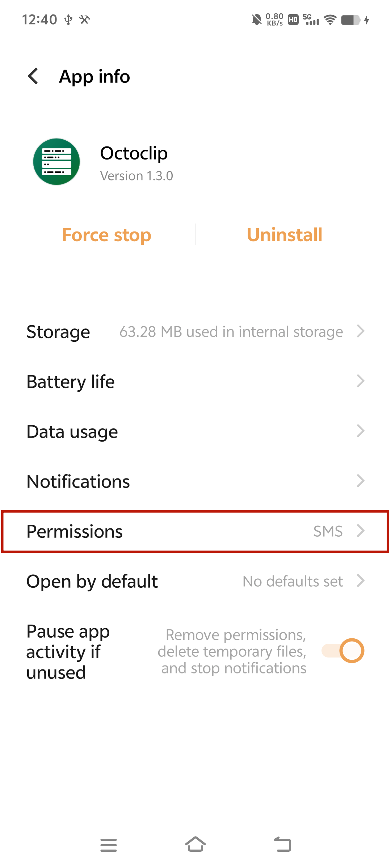Tap the back navigation icon at bottom
The width and height of the screenshot is (391, 868).
click(282, 844)
